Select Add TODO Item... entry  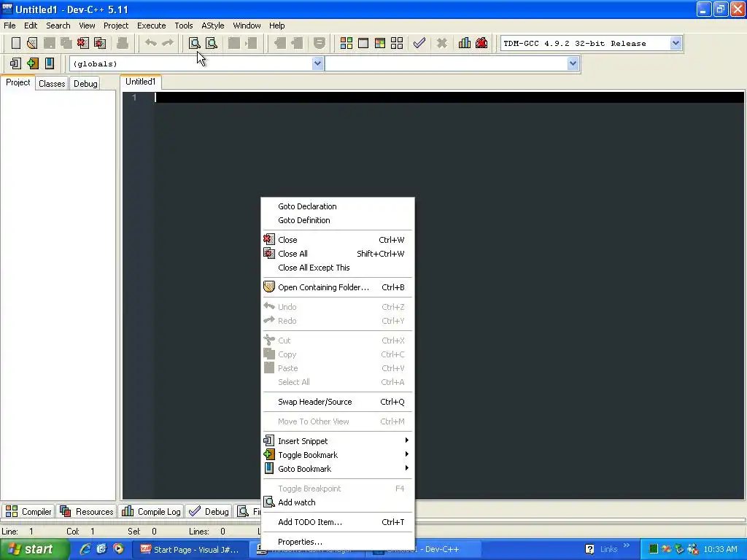coord(337,522)
